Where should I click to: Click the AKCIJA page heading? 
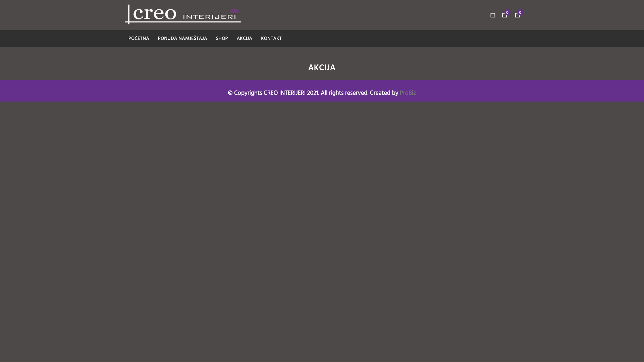click(x=322, y=68)
